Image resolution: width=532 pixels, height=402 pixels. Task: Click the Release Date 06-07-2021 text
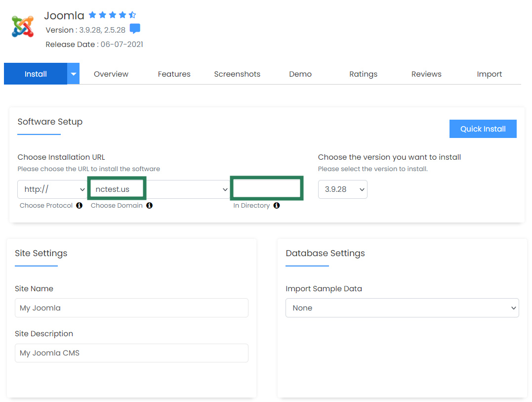(94, 45)
